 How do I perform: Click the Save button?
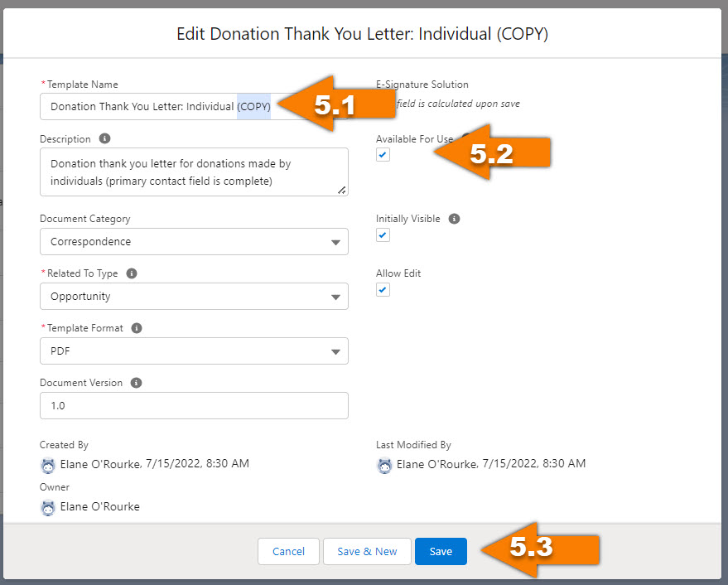click(x=441, y=551)
